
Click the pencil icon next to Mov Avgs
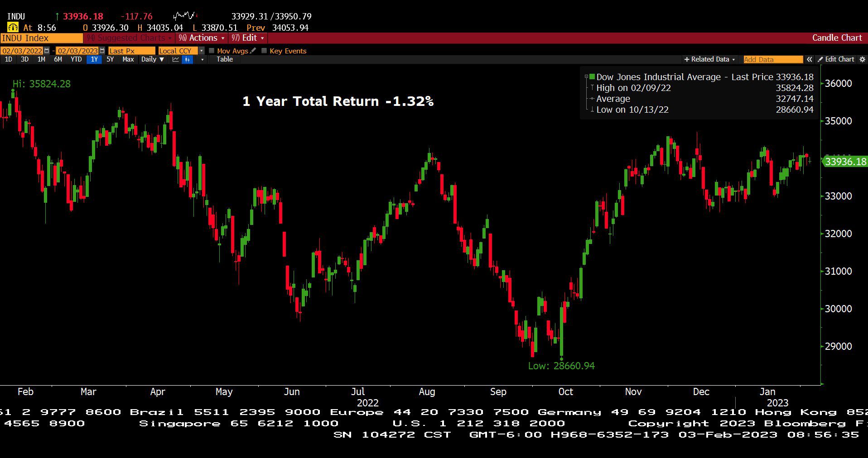tap(253, 51)
